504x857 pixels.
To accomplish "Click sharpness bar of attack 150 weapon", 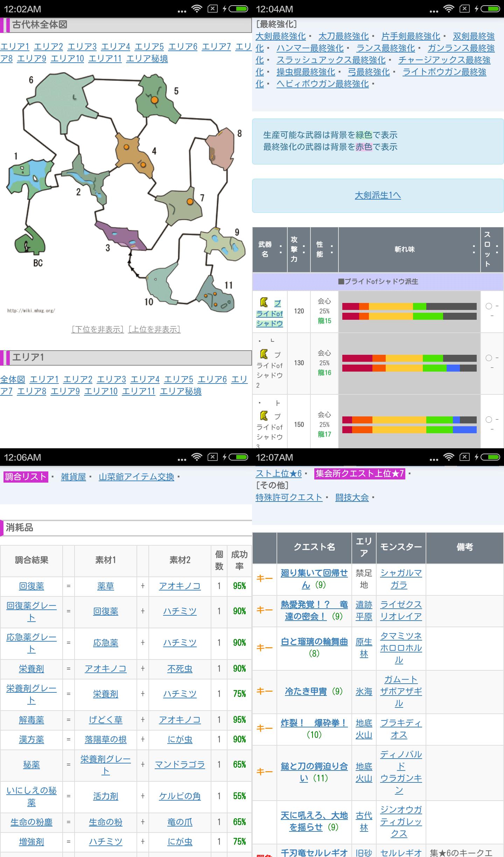I will [x=409, y=425].
